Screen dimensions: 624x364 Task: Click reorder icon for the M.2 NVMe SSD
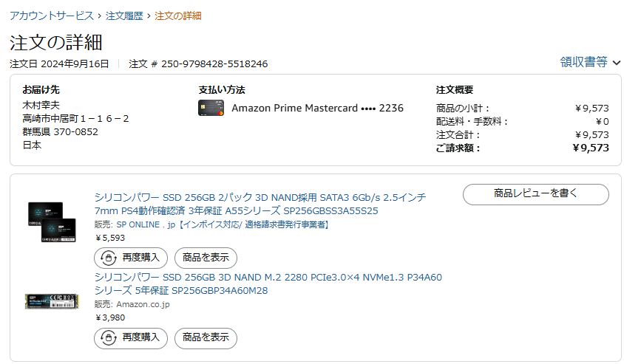click(108, 337)
